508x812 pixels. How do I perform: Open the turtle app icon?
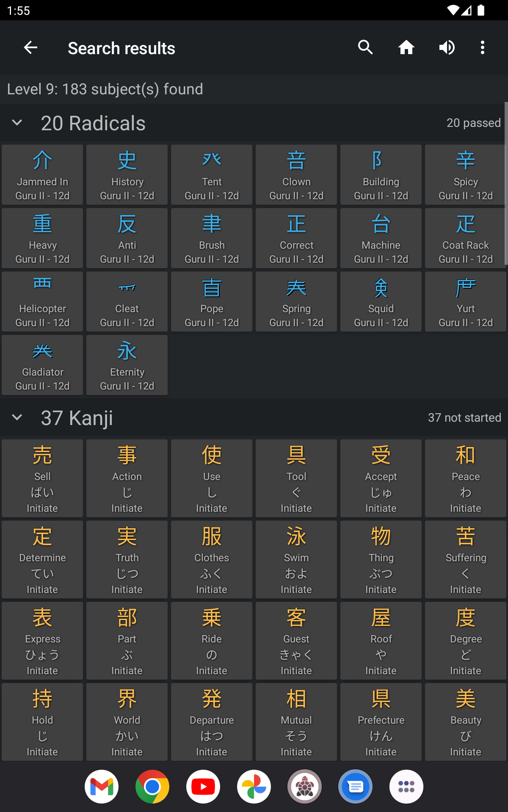305,787
